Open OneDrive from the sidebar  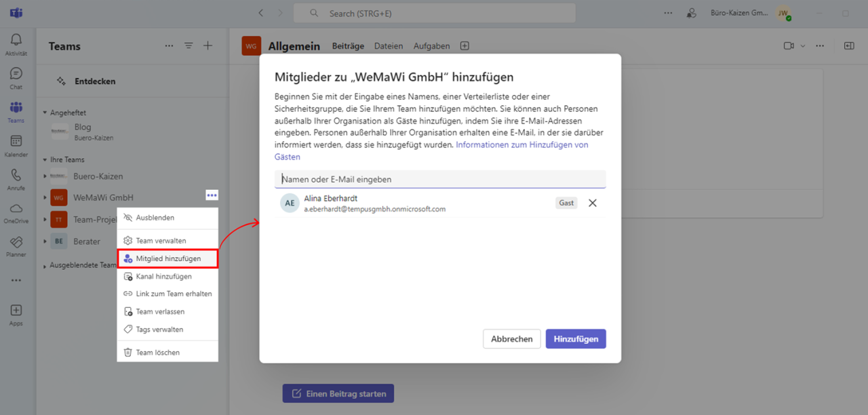(16, 213)
